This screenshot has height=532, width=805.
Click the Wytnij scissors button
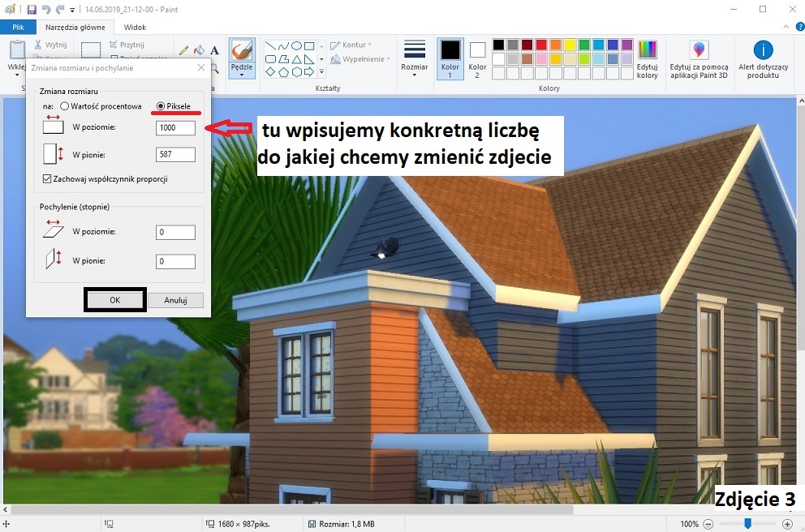[51, 45]
